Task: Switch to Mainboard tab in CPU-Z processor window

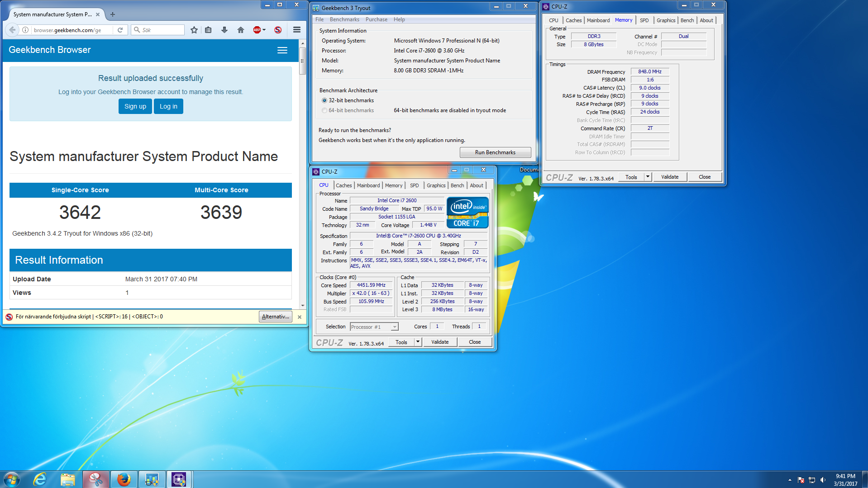Action: click(368, 185)
